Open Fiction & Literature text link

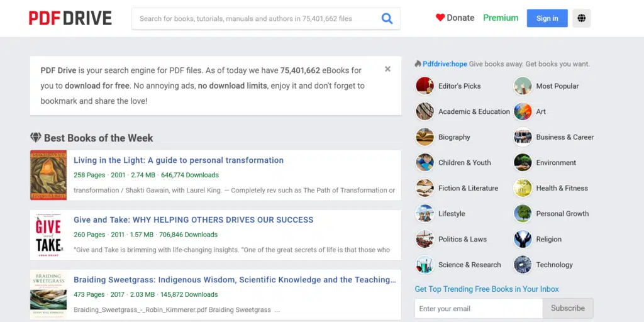[x=468, y=188]
